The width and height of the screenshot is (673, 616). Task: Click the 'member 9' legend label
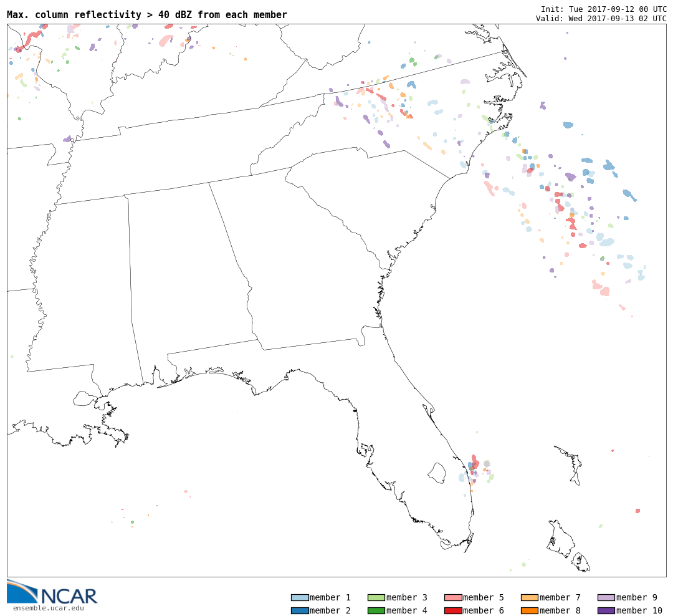coord(636,597)
